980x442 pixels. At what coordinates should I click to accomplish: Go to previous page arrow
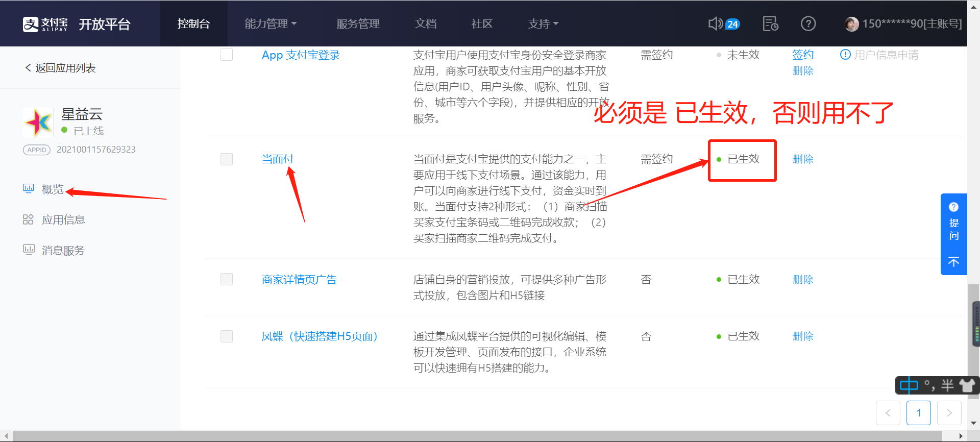tap(888, 413)
